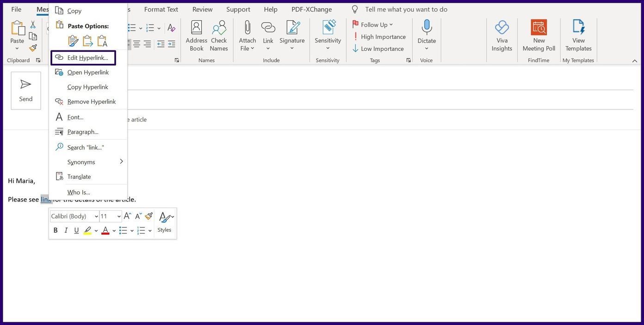Image resolution: width=644 pixels, height=325 pixels.
Task: Choose Keep Text Only paste option
Action: pyautogui.click(x=102, y=41)
